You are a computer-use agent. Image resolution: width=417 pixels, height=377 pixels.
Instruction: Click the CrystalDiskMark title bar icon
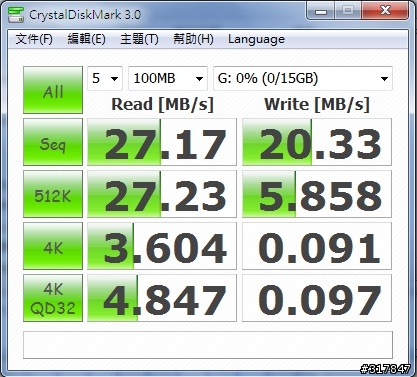[x=16, y=15]
